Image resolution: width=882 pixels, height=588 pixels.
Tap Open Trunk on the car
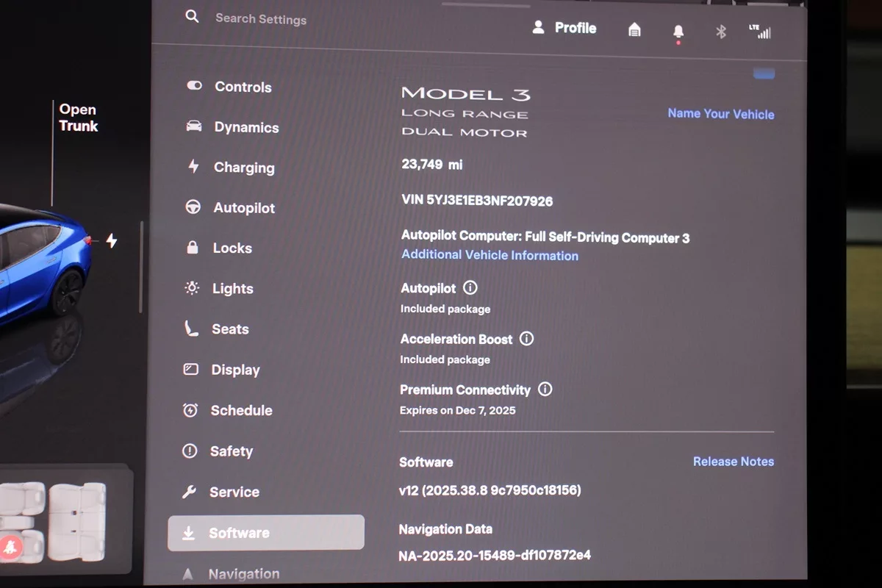coord(78,118)
